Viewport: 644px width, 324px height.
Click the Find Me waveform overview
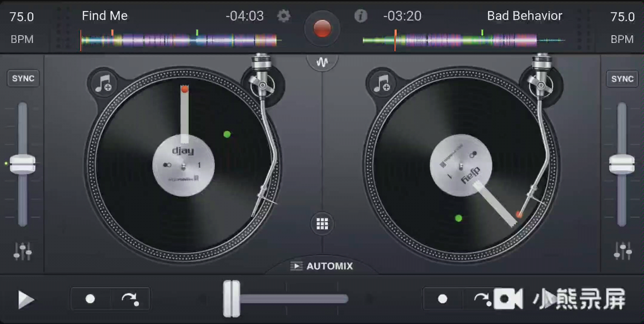181,40
